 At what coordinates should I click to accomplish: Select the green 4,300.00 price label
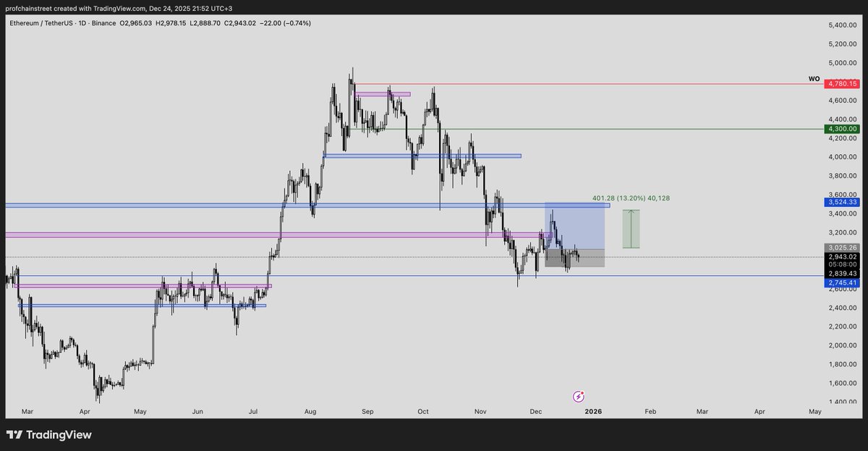[843, 129]
